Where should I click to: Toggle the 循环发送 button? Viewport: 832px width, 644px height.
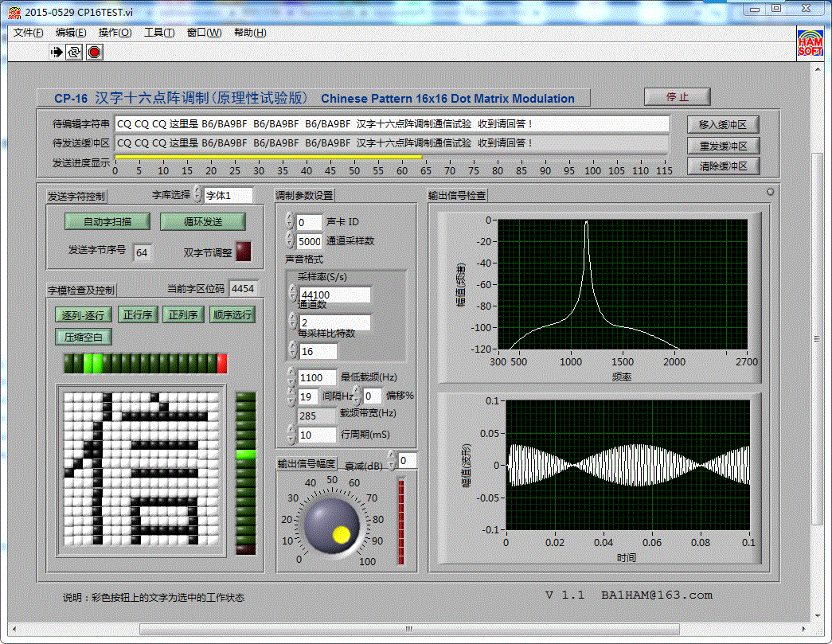[x=203, y=221]
